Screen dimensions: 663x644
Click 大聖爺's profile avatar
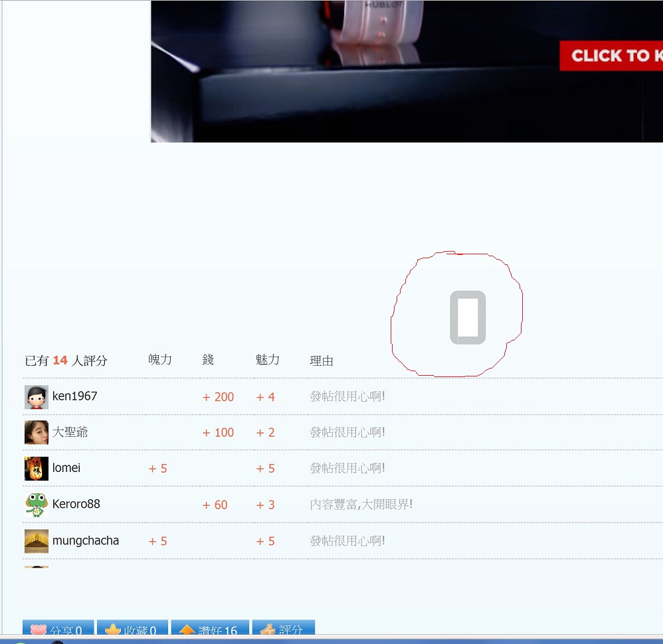37,432
